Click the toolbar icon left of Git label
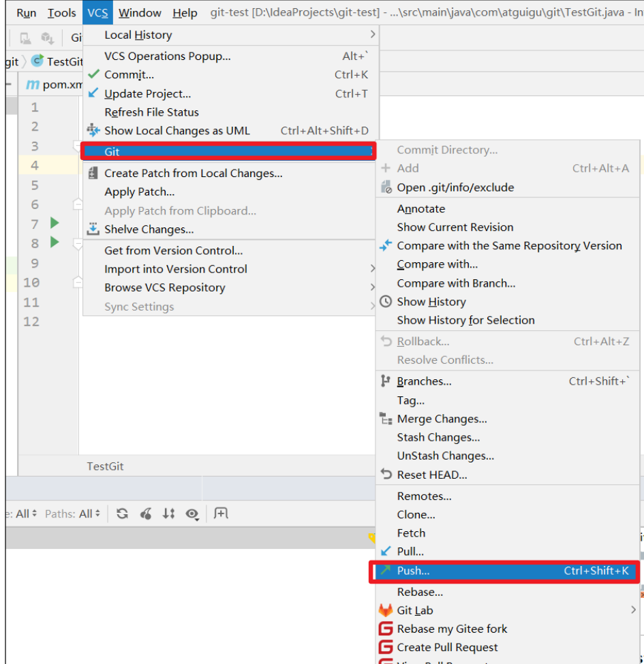This screenshot has height=664, width=644. [47, 39]
